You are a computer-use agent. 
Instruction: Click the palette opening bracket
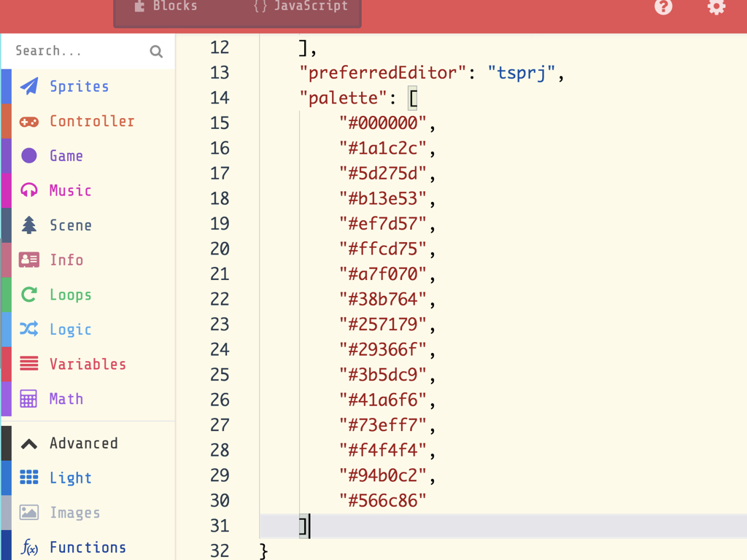click(413, 98)
